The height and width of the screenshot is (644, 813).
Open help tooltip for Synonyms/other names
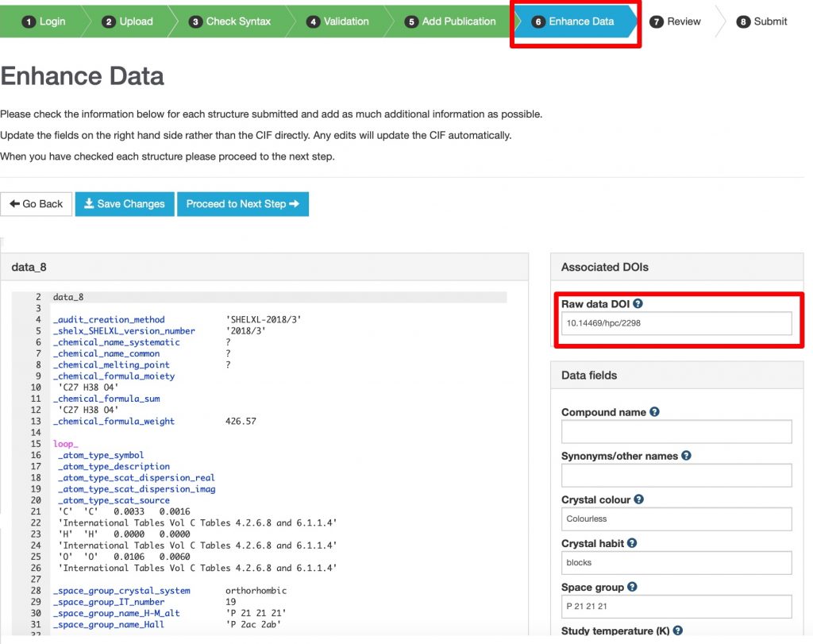click(x=686, y=456)
